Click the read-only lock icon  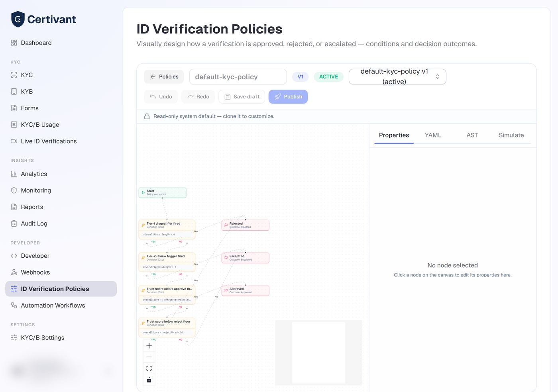pos(147,116)
